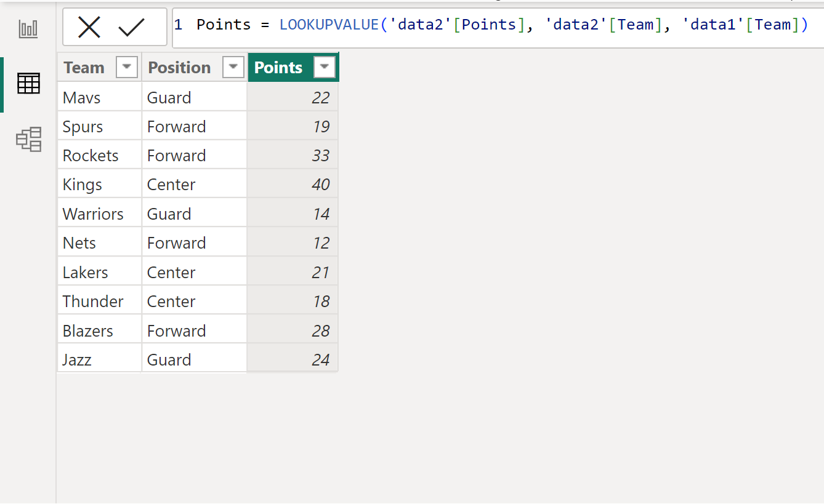Click Points value 19
The width and height of the screenshot is (824, 504).
(x=293, y=126)
